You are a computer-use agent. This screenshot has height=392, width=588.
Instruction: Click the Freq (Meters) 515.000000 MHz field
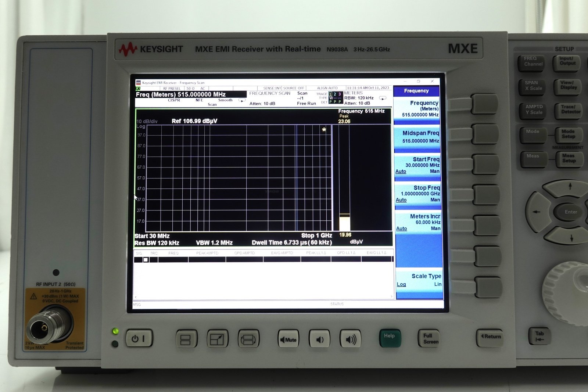pyautogui.click(x=190, y=94)
